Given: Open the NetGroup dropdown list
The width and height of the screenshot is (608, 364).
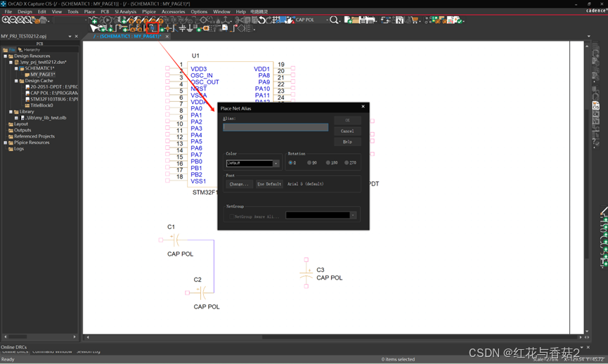Looking at the screenshot, I should click(x=353, y=215).
